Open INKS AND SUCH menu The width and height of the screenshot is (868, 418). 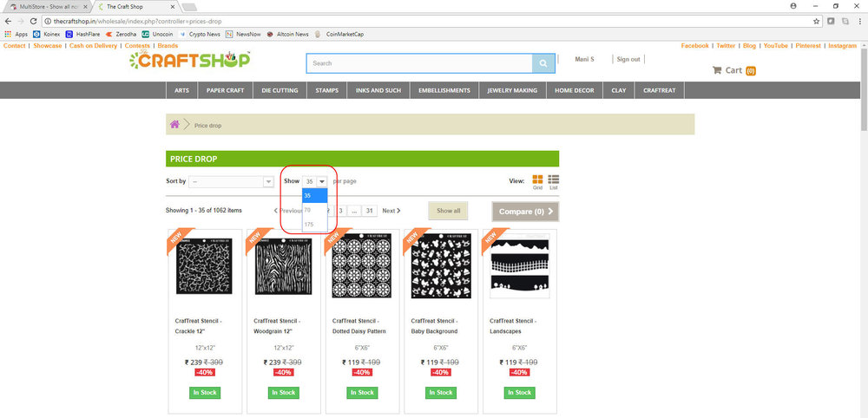click(x=378, y=90)
